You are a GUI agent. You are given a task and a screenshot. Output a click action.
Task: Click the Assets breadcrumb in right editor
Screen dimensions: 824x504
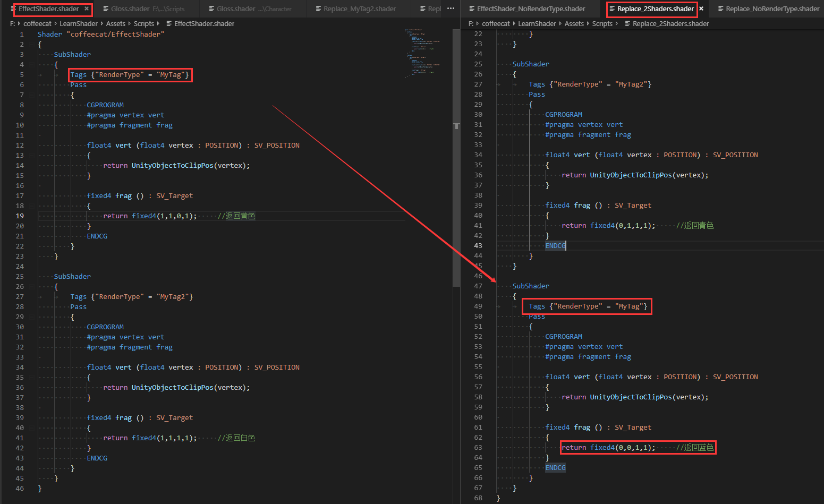[574, 23]
